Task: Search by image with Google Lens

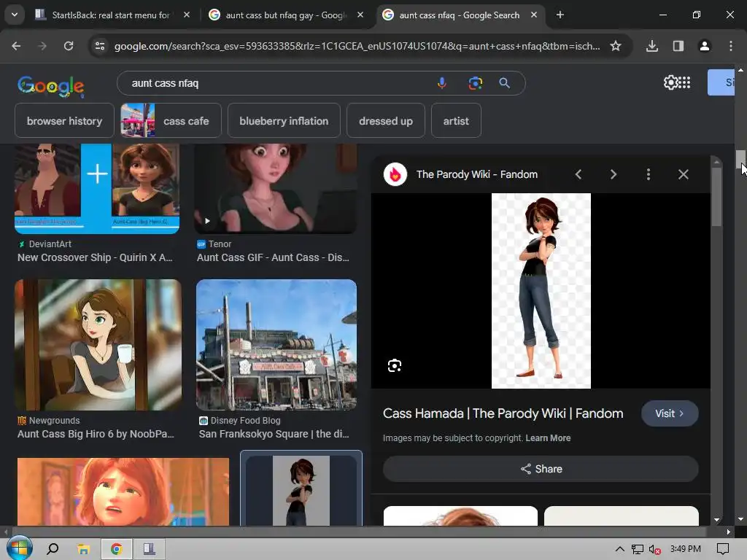Action: [476, 83]
